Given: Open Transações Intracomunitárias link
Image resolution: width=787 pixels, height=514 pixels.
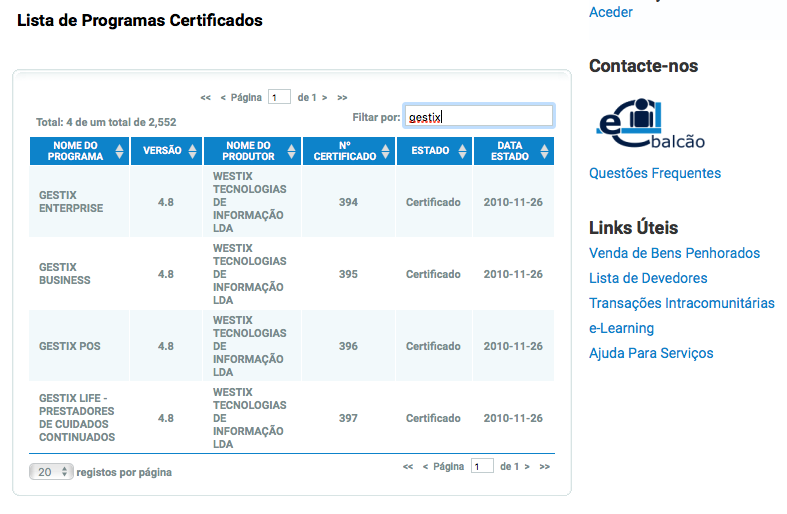Looking at the screenshot, I should point(682,303).
